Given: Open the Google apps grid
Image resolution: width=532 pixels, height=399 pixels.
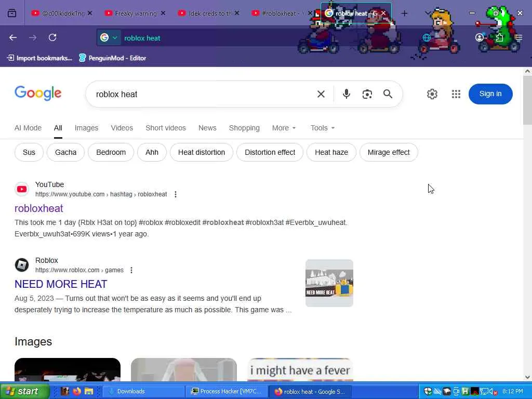Looking at the screenshot, I should coord(456,94).
